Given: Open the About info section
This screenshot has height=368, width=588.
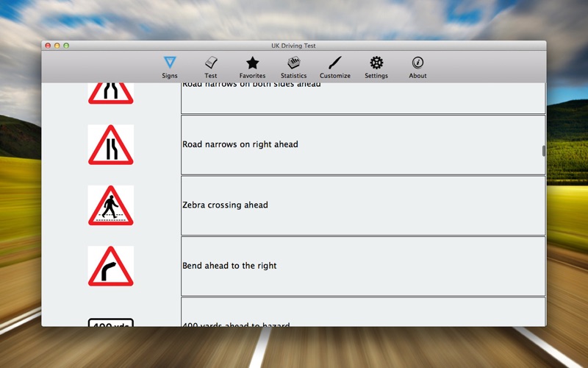Looking at the screenshot, I should (417, 67).
